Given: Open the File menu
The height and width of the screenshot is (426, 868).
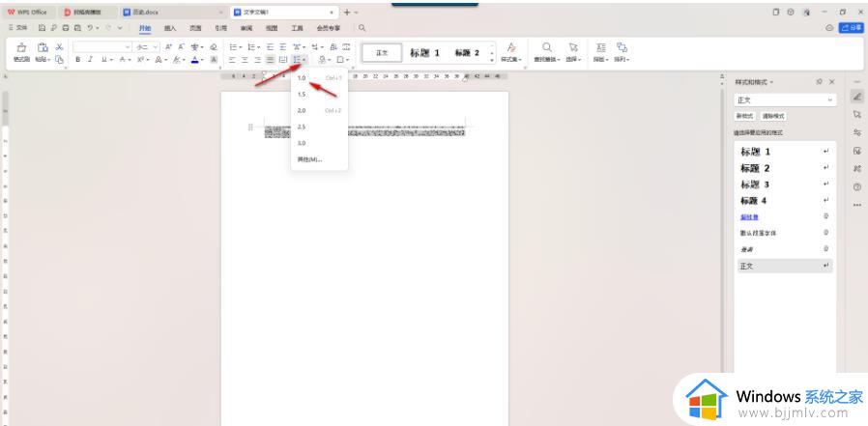Looking at the screenshot, I should point(18,28).
